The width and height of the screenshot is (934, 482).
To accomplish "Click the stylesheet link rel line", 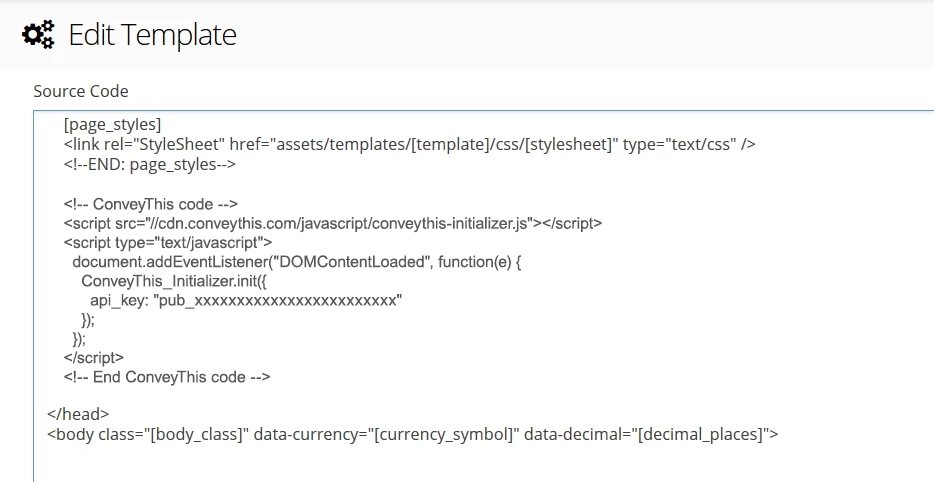I will coord(409,144).
